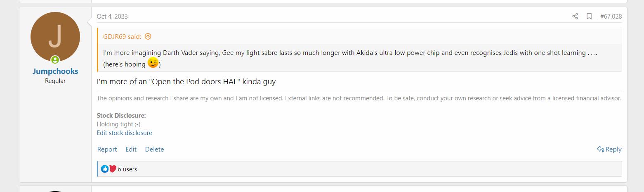Bookmark this post with the bookmark icon
644x192 pixels.
[x=589, y=17]
